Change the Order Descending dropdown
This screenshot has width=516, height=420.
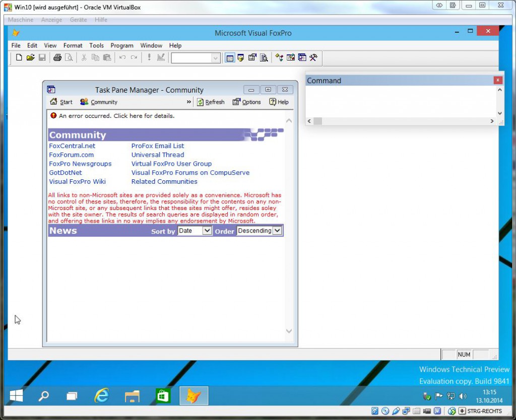tap(259, 231)
